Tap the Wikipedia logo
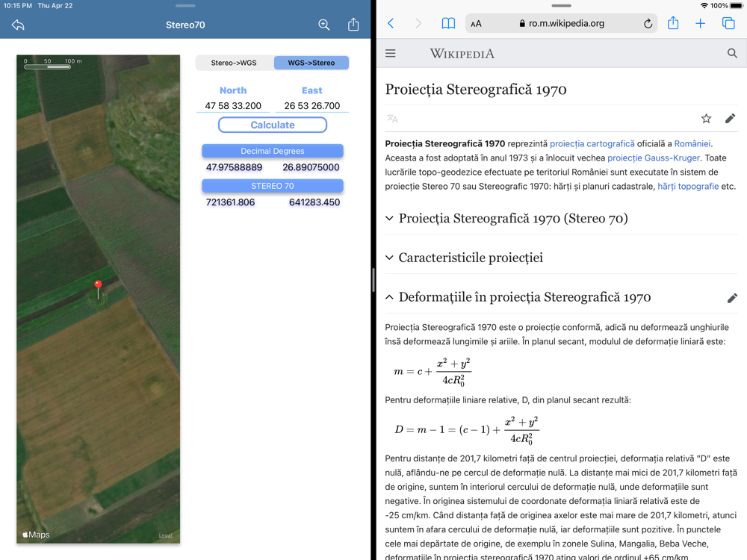Viewport: 747px width, 560px height. [x=462, y=54]
